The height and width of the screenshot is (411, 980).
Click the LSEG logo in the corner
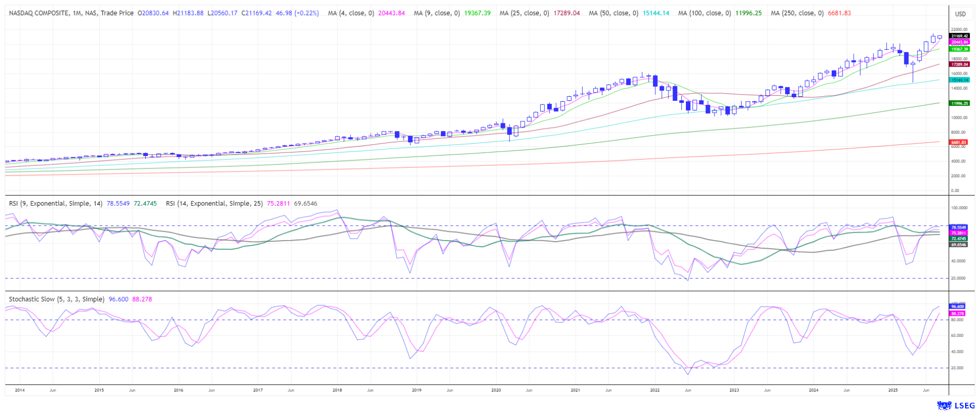coord(955,405)
